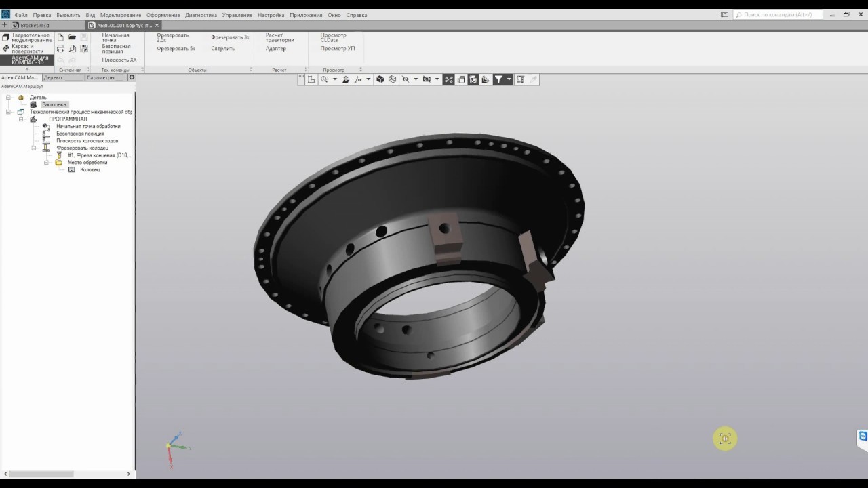Viewport: 868px width, 488px height.
Task: Toggle the highlighted cube section display button
Action: click(x=473, y=79)
